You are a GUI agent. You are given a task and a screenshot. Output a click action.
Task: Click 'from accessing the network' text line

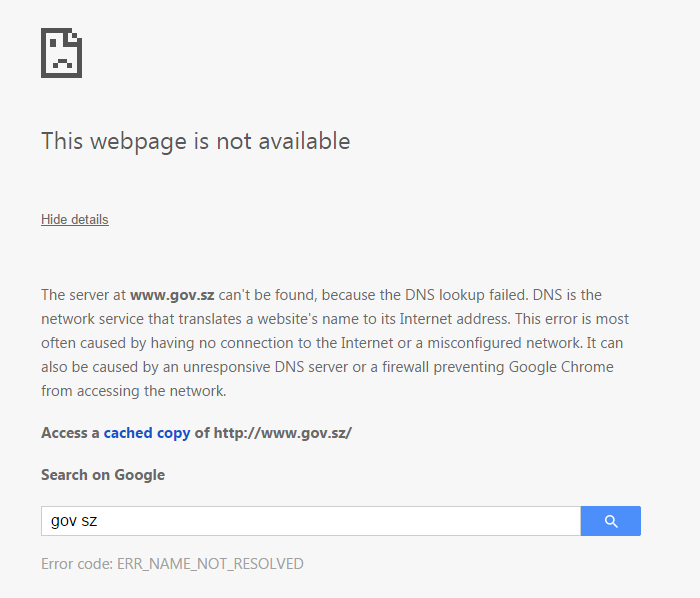point(134,391)
